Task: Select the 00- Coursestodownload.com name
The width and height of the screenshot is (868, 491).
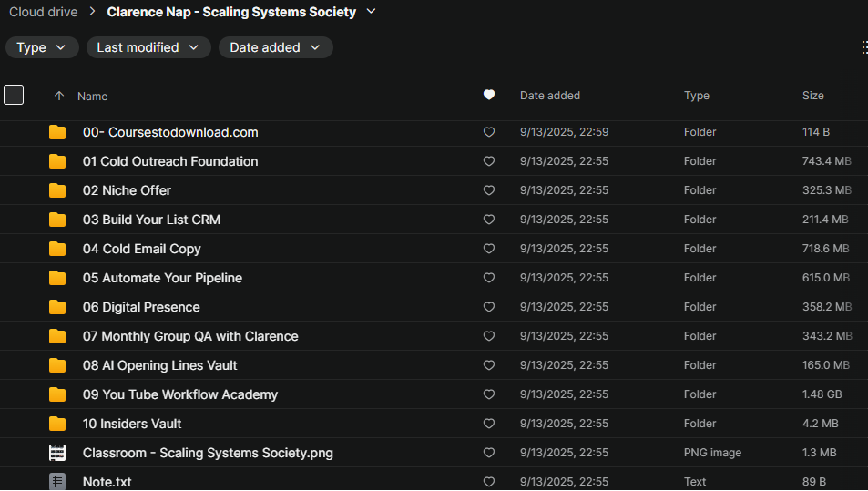Action: pos(170,132)
